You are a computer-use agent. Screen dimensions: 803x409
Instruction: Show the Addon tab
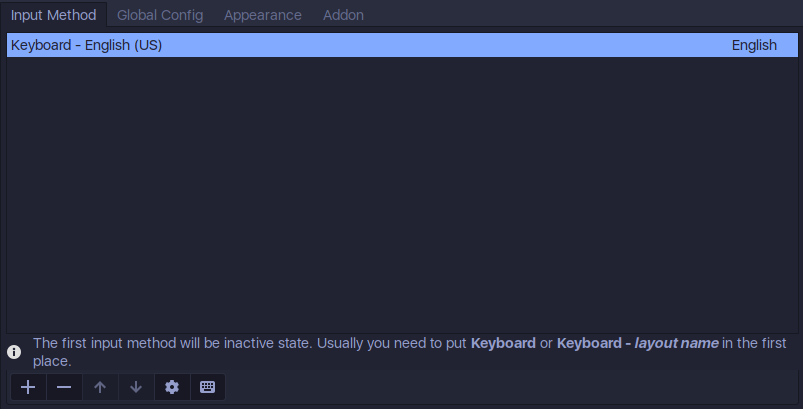pyautogui.click(x=343, y=15)
